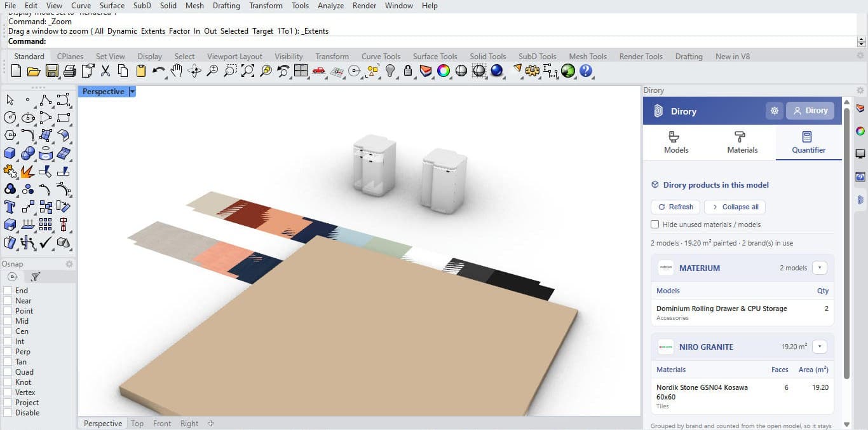868x430 pixels.
Task: Collapse the NIRO GRANITE brand group arrow
Action: 820,347
